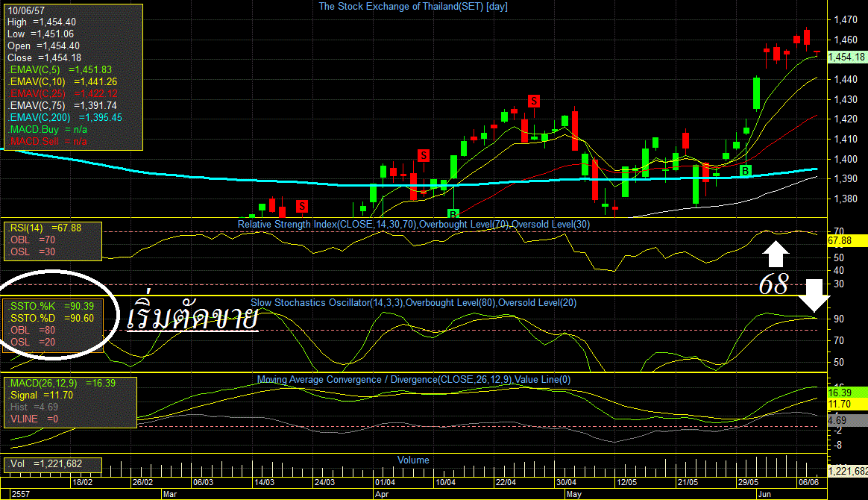Click the RSI .OBL =70 legend entry
868x500 pixels.
pos(31,240)
